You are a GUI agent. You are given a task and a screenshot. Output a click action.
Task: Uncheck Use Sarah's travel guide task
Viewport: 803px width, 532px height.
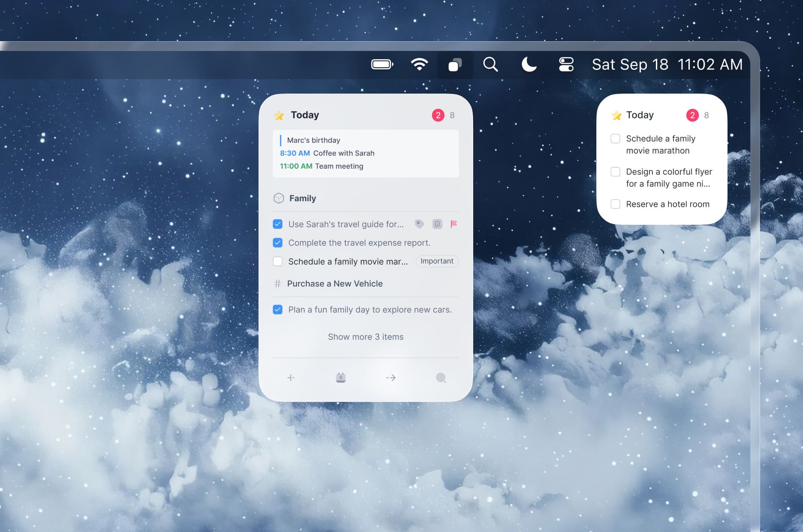278,224
